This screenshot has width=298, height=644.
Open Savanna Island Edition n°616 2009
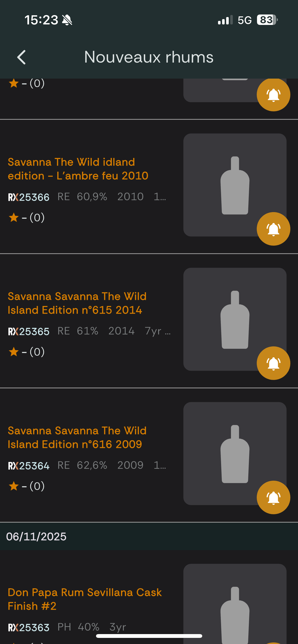point(77,437)
